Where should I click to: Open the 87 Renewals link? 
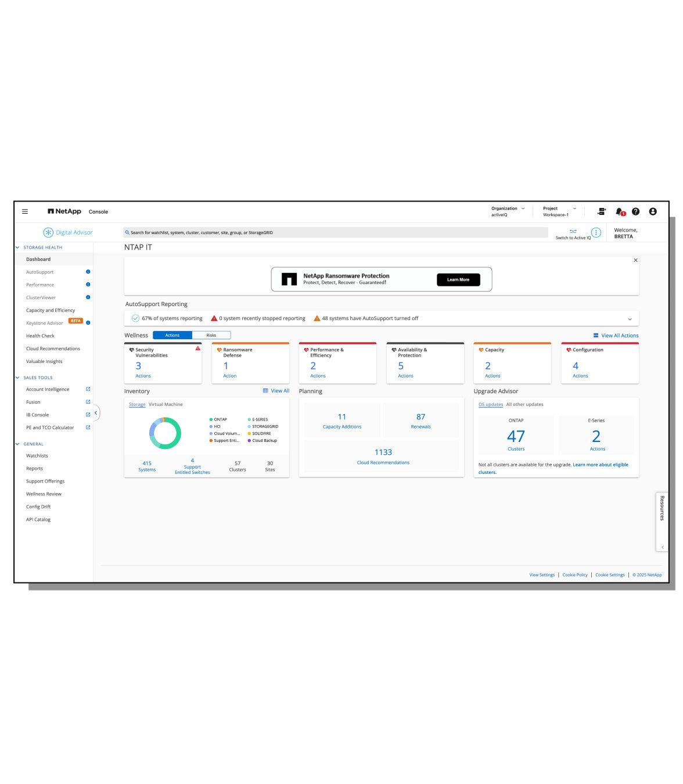[x=420, y=420]
